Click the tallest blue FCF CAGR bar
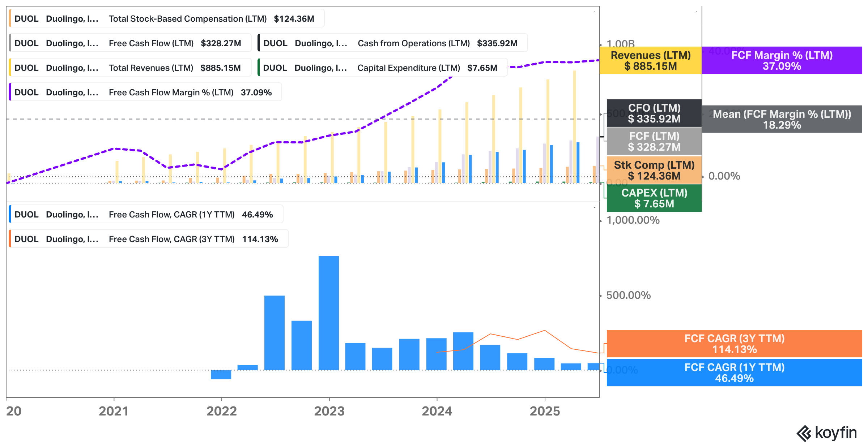The width and height of the screenshot is (868, 448). coord(328,313)
